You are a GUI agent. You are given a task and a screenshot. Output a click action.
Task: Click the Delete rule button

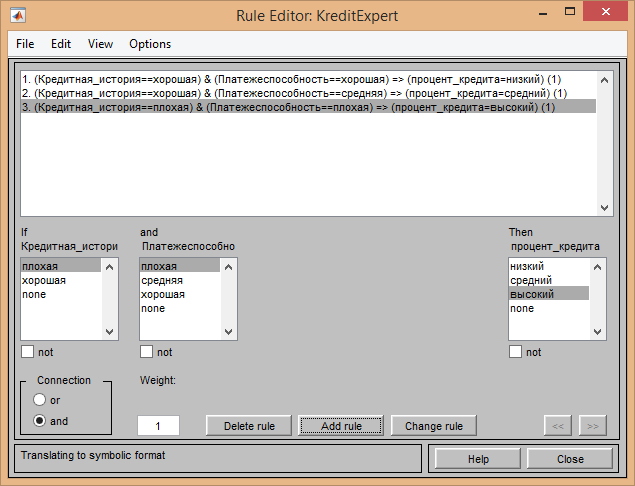coord(249,426)
